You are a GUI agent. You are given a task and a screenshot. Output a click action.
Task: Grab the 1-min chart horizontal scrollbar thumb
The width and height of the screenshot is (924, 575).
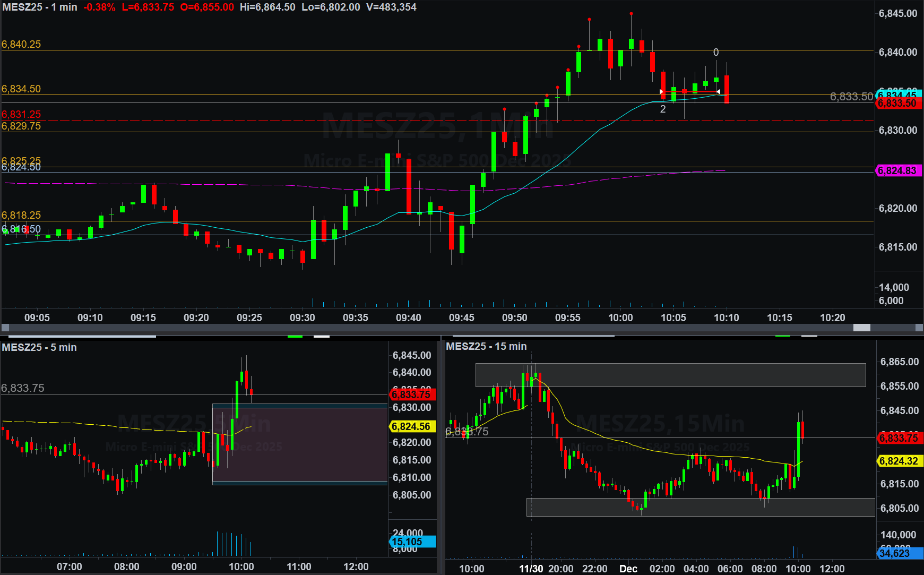861,328
